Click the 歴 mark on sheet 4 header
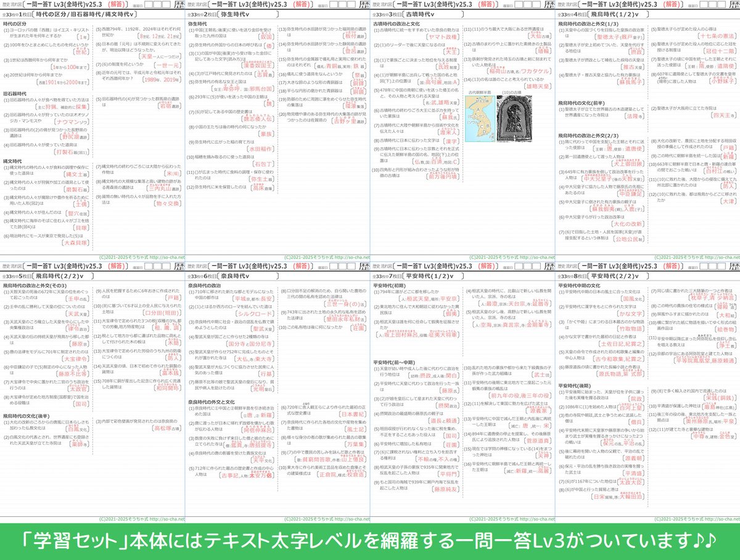The width and height of the screenshot is (740, 560). tap(734, 5)
